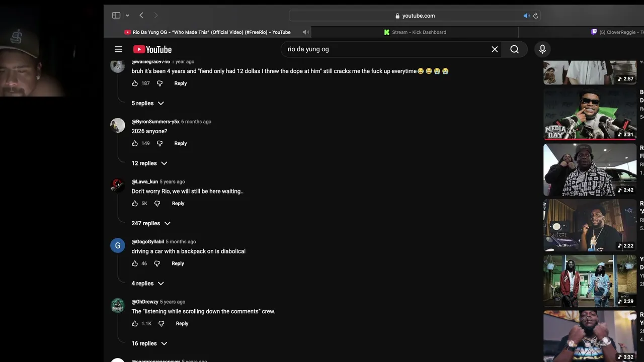
Task: Expand the 247 replies thread
Action: pyautogui.click(x=151, y=223)
